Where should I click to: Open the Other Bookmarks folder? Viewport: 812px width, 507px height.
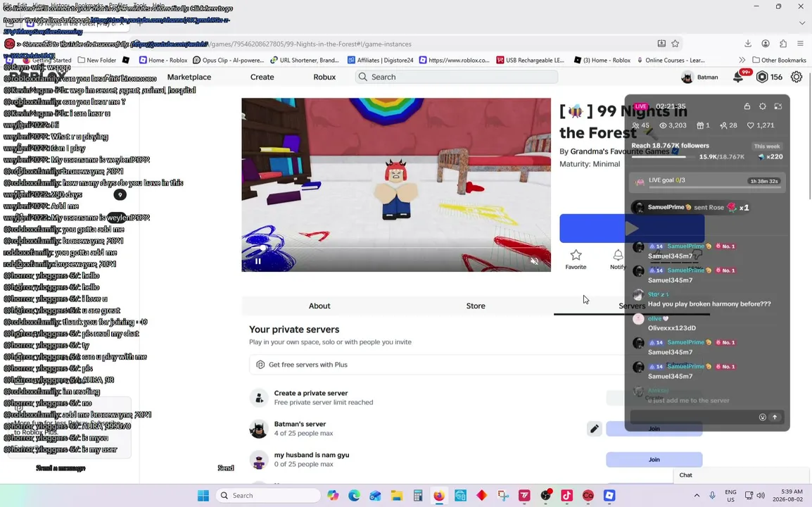click(779, 60)
